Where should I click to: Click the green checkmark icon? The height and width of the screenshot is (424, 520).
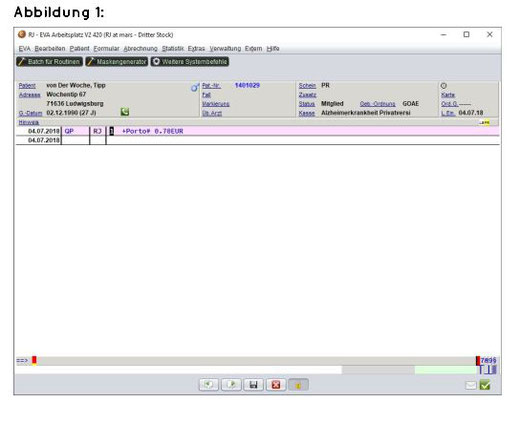(485, 385)
